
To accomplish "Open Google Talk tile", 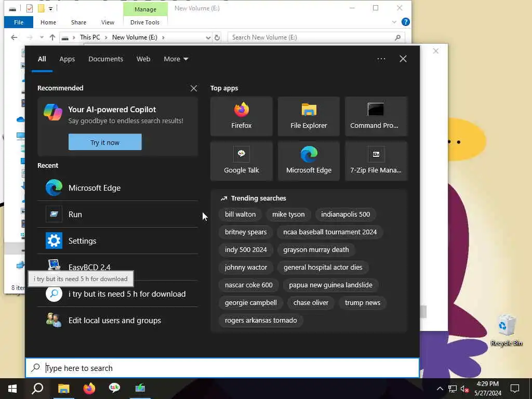I will (x=241, y=161).
